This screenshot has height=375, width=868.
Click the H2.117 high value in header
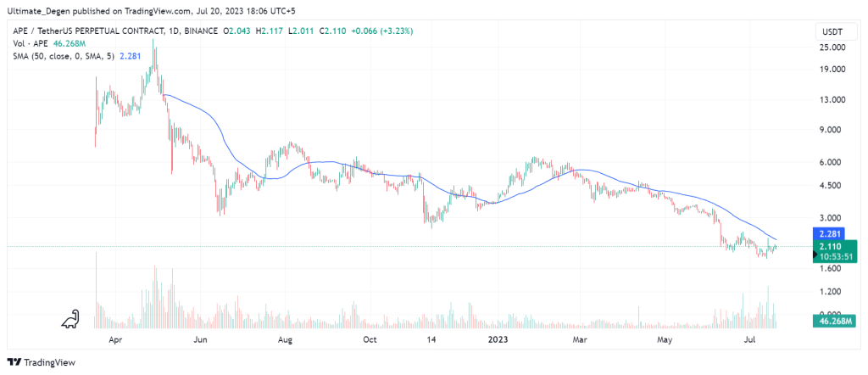(269, 31)
